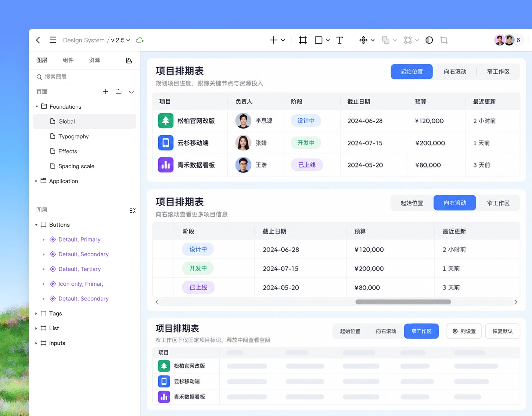Viewport: 532px width, 416px height.
Task: Expand the Detault, Primary component
Action: coord(44,240)
